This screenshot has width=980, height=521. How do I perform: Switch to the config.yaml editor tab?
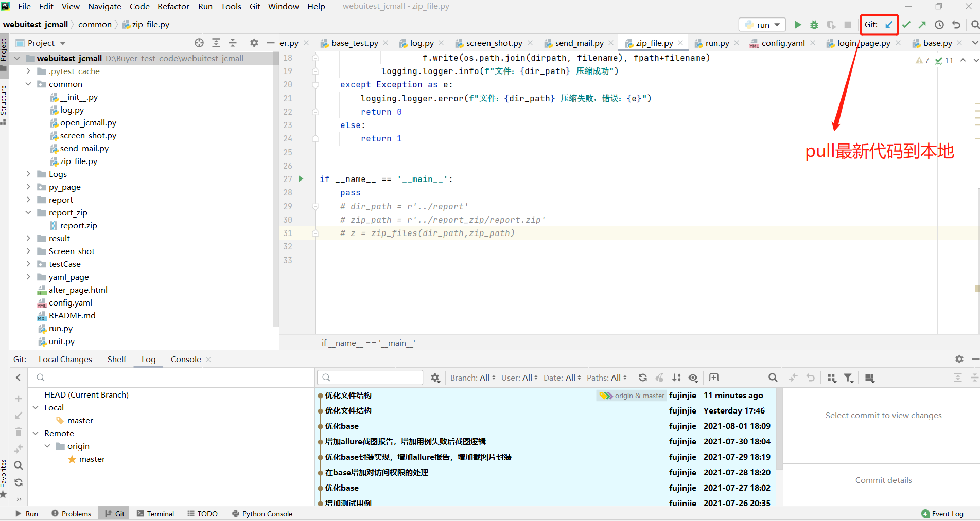(x=783, y=43)
